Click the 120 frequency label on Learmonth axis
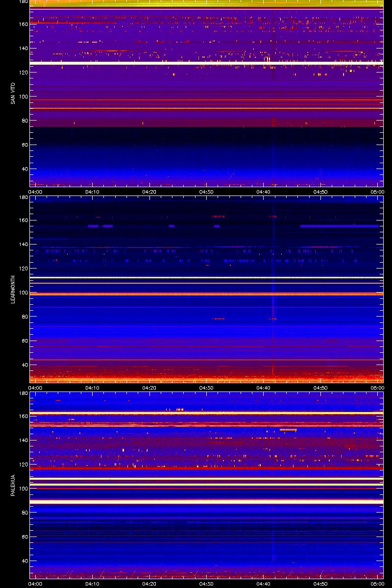Screen dimensions: 392x588 pyautogui.click(x=23, y=269)
